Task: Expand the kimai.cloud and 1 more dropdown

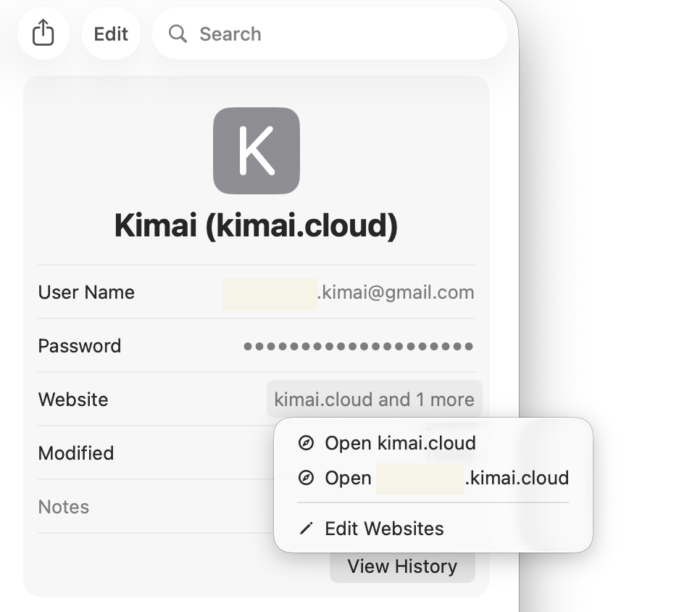Action: (374, 400)
